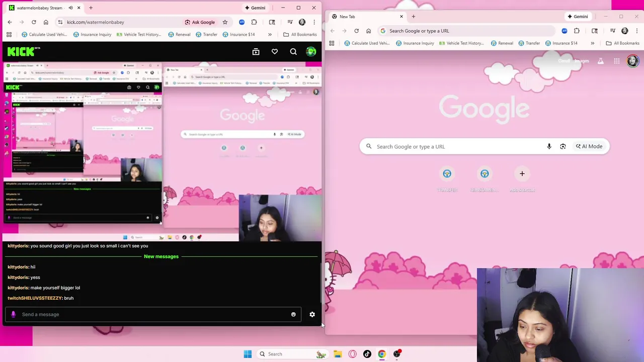Select the New Tab tab
Image resolution: width=644 pixels, height=362 pixels.
tap(366, 17)
